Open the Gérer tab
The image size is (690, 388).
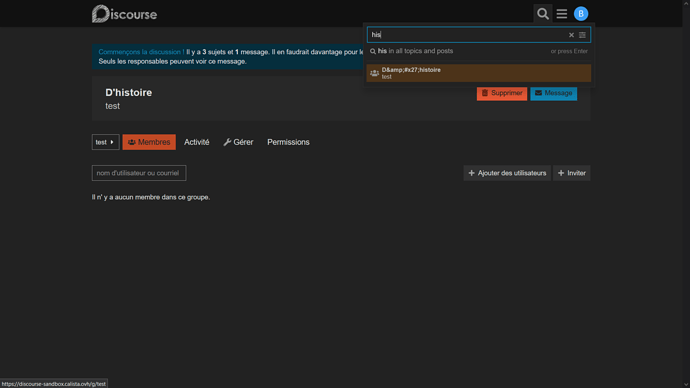pos(238,142)
